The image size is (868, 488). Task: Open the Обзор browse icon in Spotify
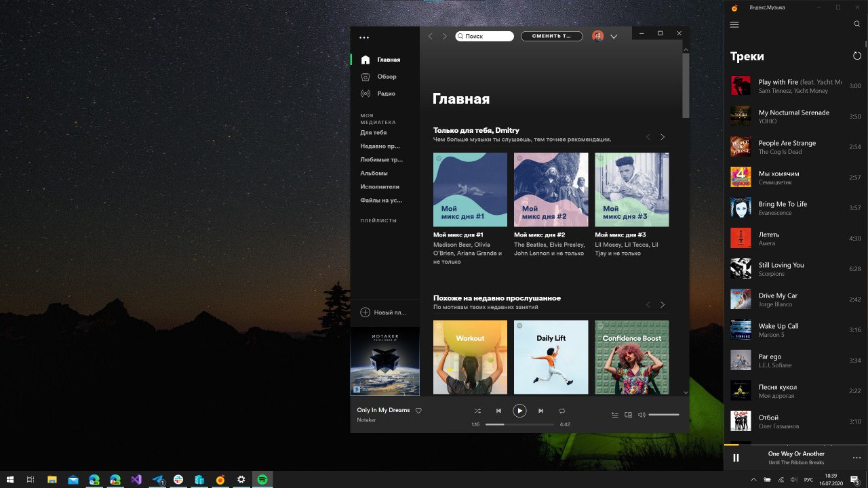point(366,77)
